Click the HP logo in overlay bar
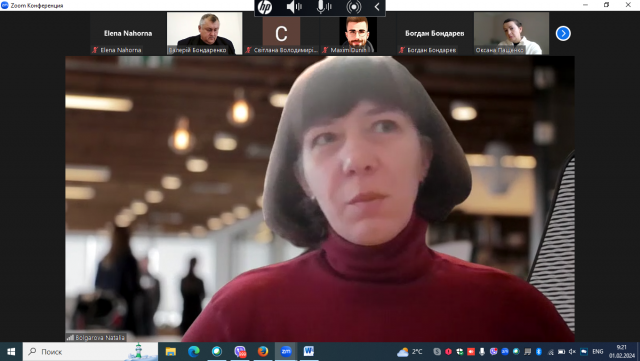 coord(265,7)
